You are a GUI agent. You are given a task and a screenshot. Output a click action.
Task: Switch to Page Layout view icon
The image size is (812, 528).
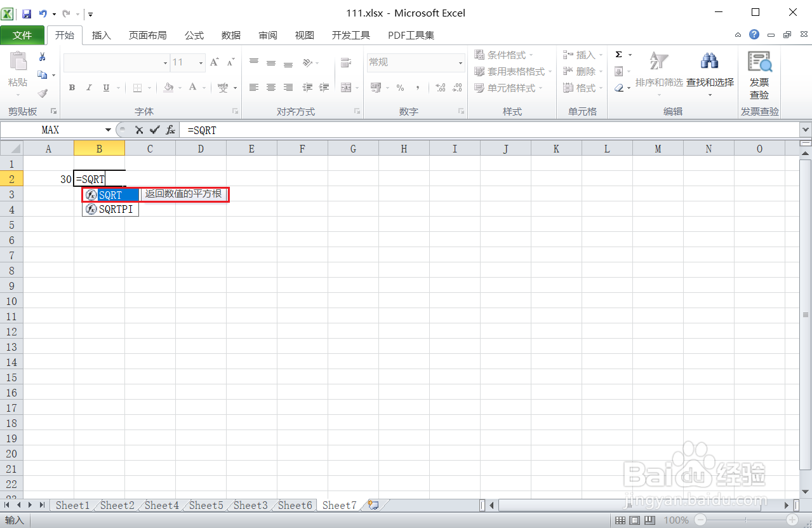(636, 520)
